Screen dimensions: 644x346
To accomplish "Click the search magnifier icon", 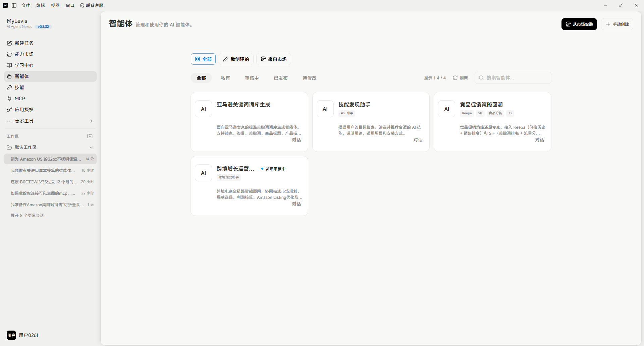I will pyautogui.click(x=481, y=78).
